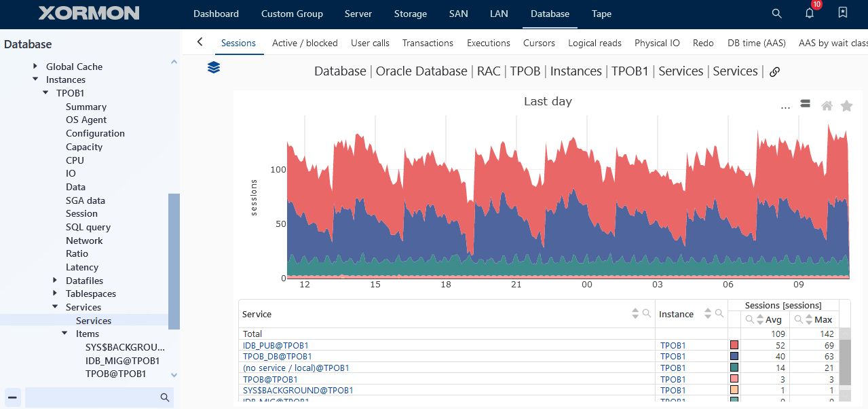This screenshot has height=409, width=868.
Task: Click the home icon above chart
Action: point(827,106)
